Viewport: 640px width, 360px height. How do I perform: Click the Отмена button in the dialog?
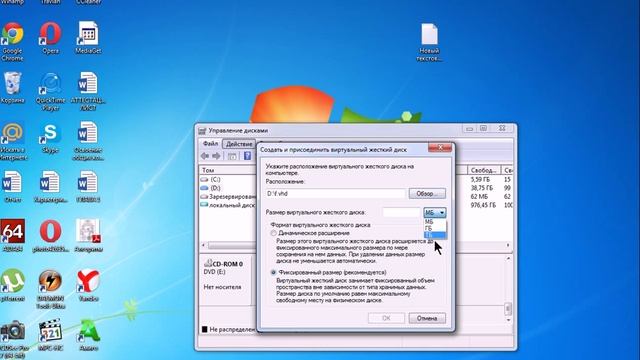click(427, 318)
